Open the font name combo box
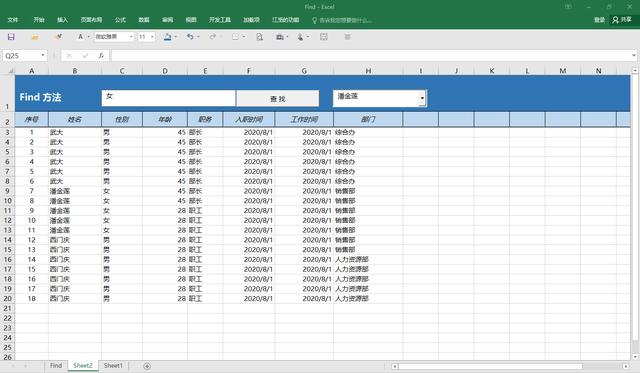Screen dimensions: 640x373 (x=114, y=37)
